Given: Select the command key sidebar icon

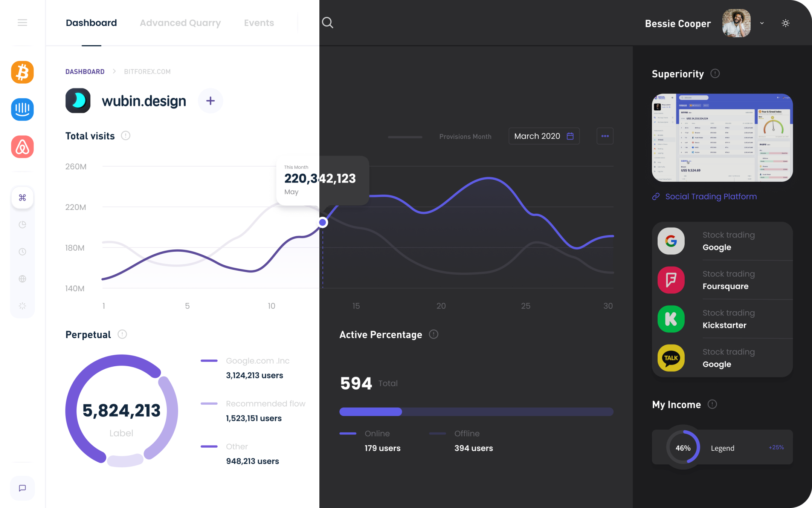Looking at the screenshot, I should click(x=22, y=197).
